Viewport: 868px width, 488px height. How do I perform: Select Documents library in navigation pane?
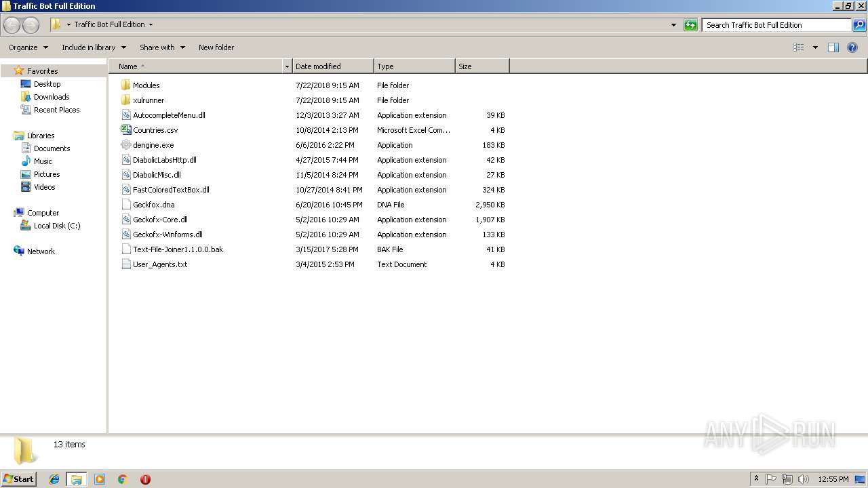52,148
